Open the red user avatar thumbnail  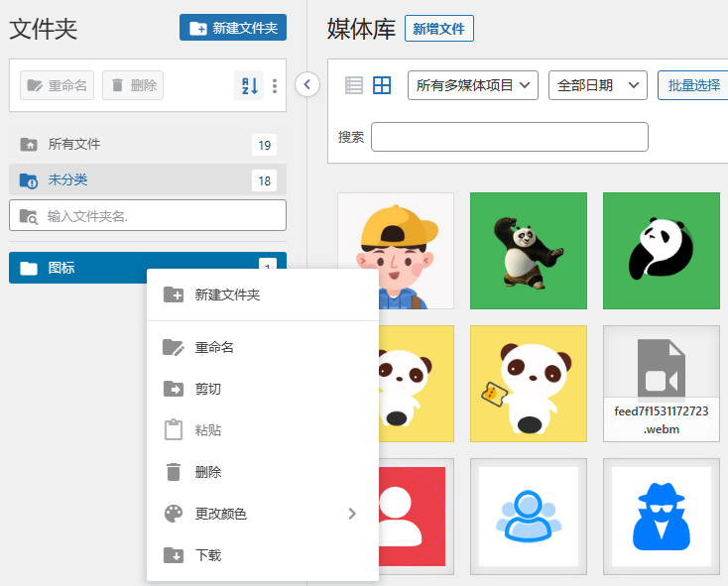coord(416,517)
